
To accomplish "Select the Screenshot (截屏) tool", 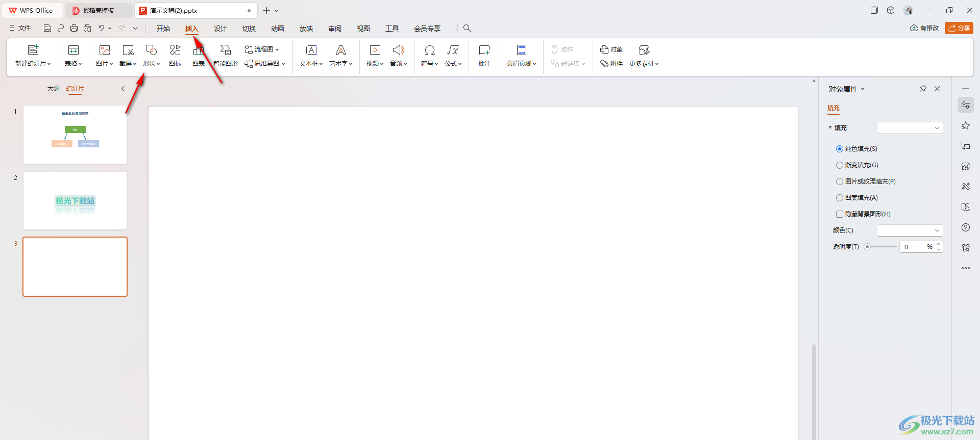I will tap(128, 50).
